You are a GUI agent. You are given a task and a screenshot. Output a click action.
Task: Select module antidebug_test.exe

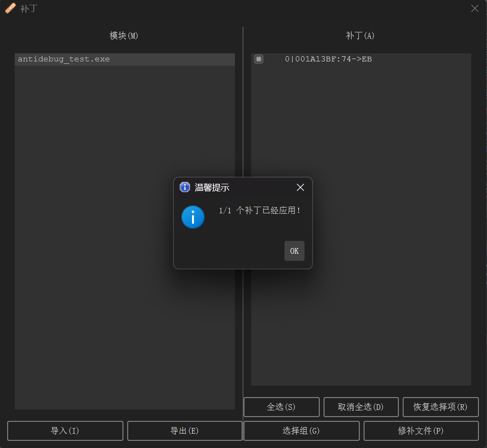124,59
